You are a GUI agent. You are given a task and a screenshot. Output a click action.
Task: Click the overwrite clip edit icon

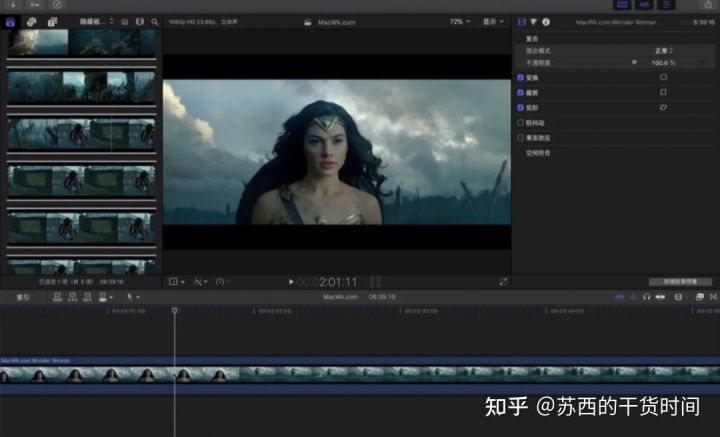click(103, 297)
